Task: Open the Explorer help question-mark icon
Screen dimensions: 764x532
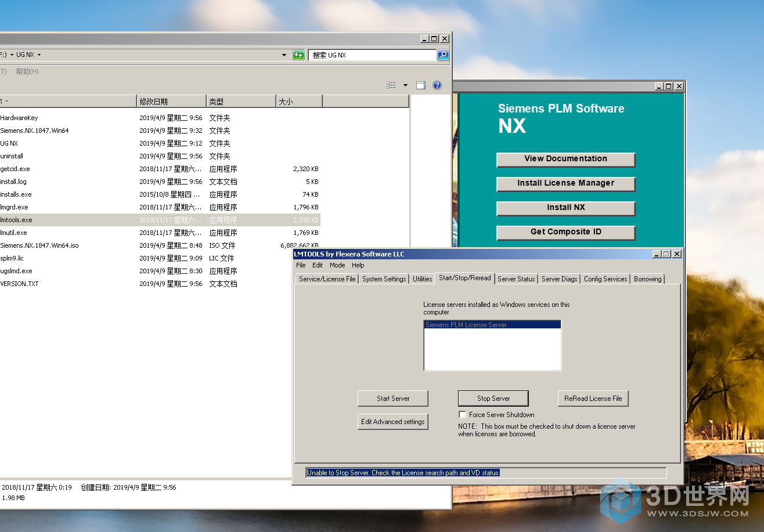Action: (x=437, y=85)
